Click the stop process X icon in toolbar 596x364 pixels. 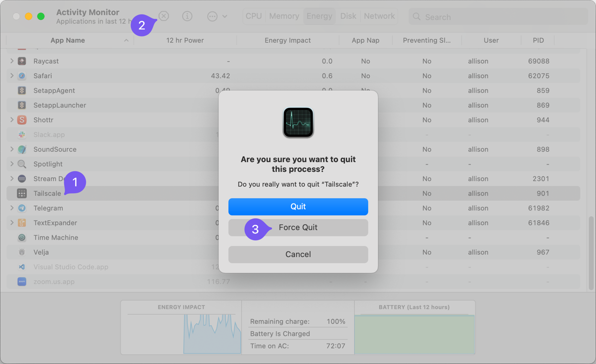click(164, 16)
